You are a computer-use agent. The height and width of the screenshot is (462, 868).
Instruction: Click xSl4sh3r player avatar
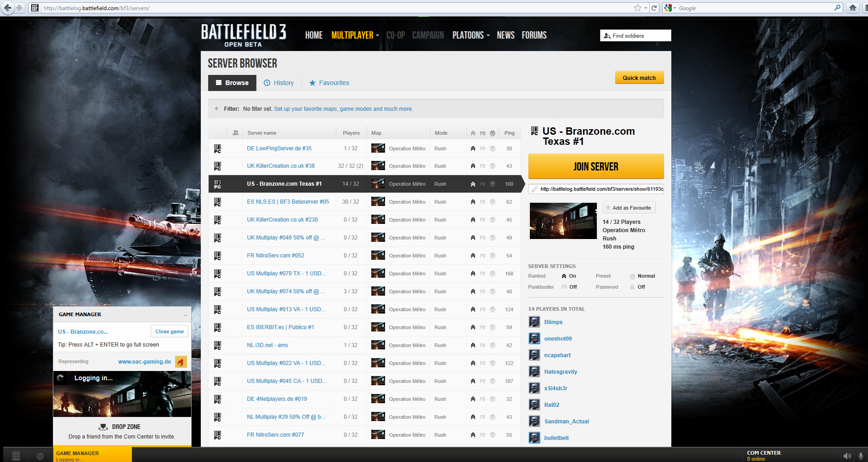[534, 388]
